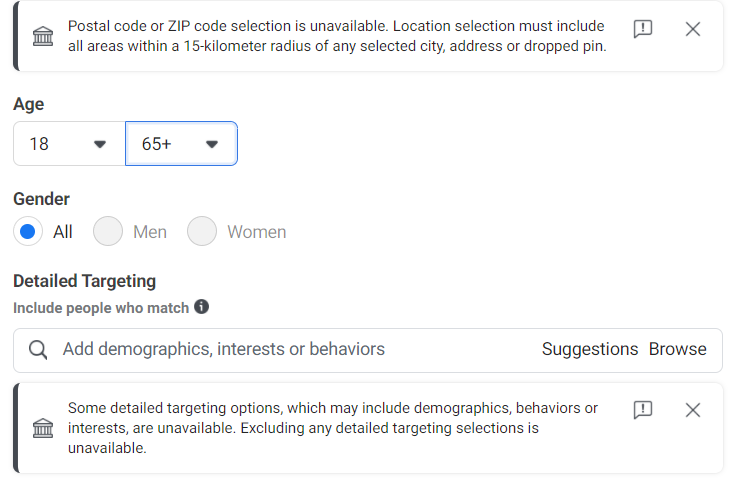Image resolution: width=732 pixels, height=487 pixels.
Task: Browse detailed targeting options
Action: coord(677,350)
